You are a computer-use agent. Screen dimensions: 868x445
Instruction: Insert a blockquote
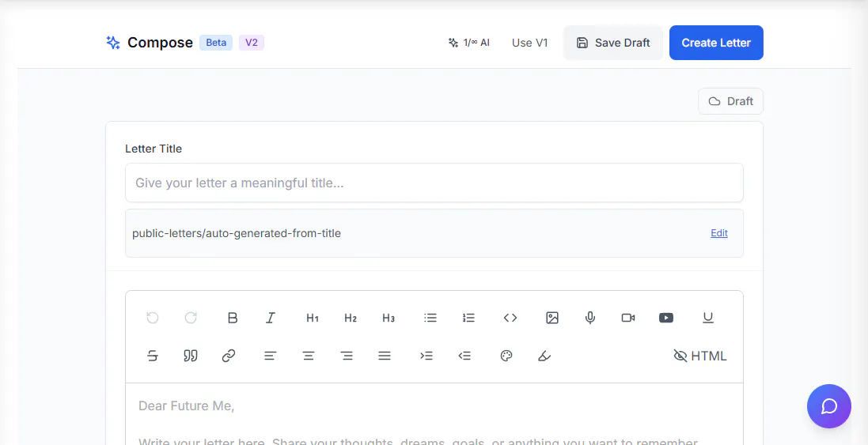[x=191, y=356]
